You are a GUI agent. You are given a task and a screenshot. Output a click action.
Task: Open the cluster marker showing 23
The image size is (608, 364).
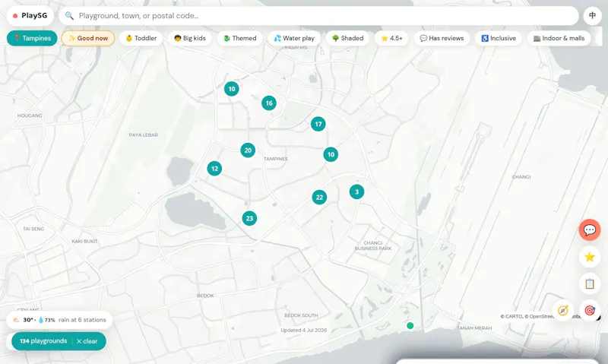[x=249, y=218]
